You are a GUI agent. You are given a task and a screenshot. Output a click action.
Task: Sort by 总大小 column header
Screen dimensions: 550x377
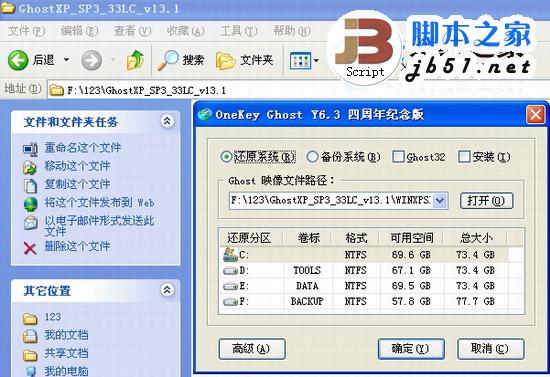click(x=476, y=238)
